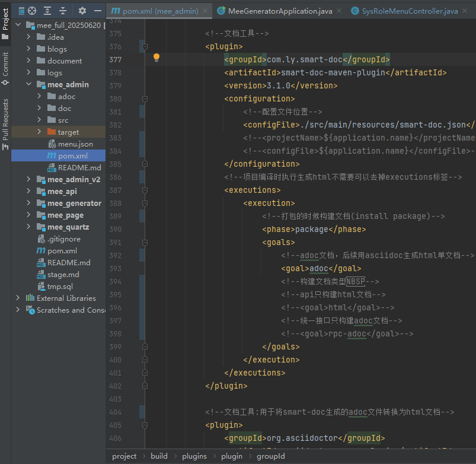Open Project panel options gear

click(82, 11)
